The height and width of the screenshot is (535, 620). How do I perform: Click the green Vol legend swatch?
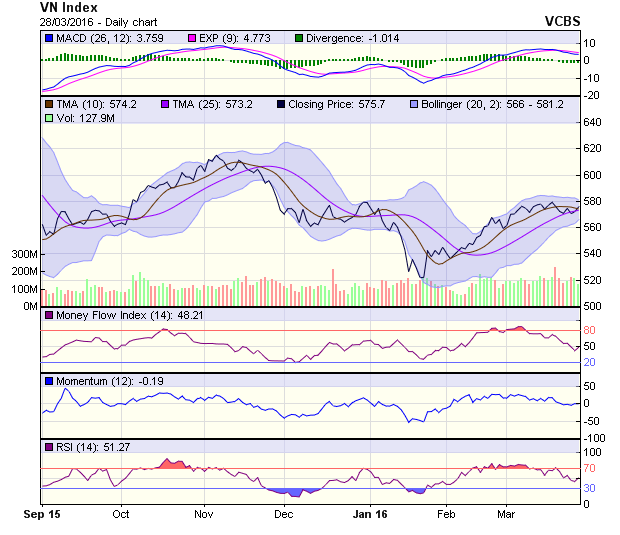click(x=48, y=118)
